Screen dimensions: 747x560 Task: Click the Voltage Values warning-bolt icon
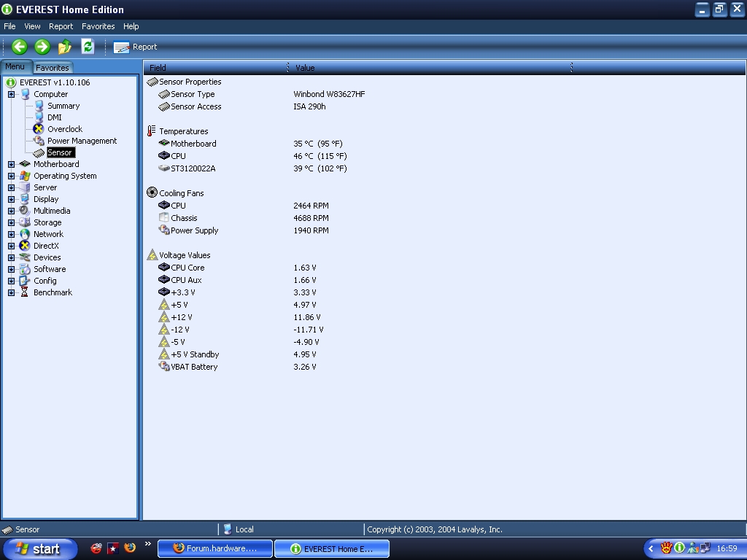coord(152,254)
